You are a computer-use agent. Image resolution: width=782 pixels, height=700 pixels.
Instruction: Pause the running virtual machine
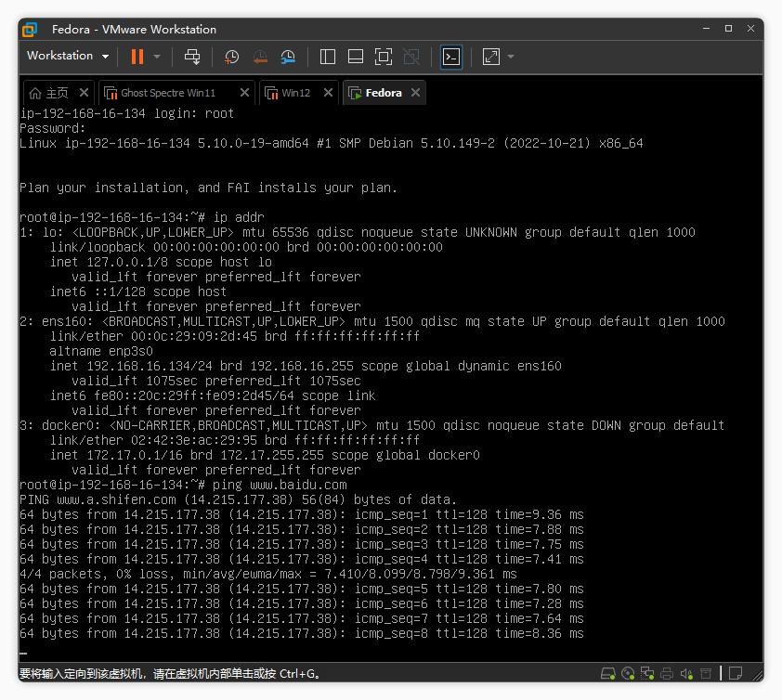[x=137, y=57]
